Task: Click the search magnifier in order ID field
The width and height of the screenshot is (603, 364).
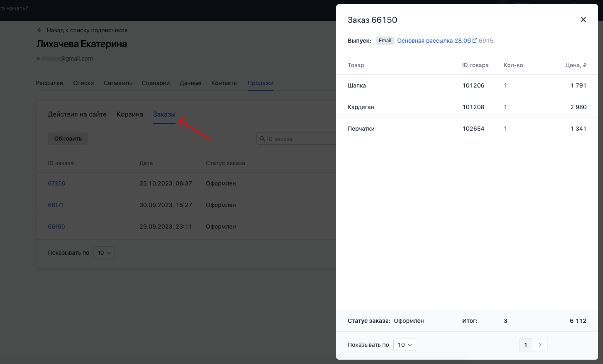Action: click(262, 139)
